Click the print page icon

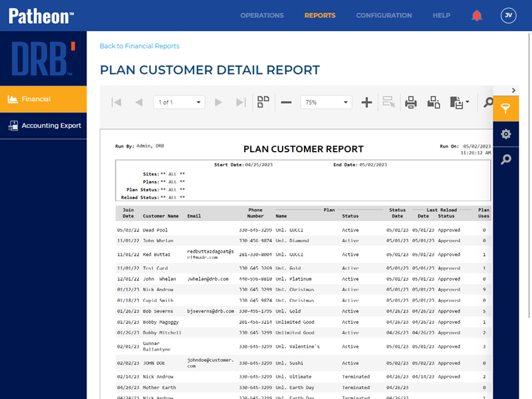click(x=434, y=102)
